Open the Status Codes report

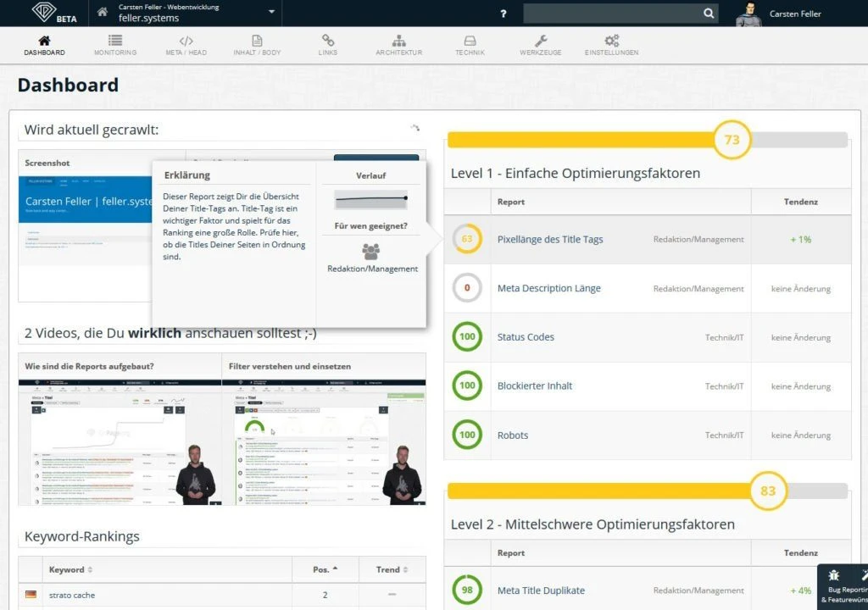coord(526,336)
